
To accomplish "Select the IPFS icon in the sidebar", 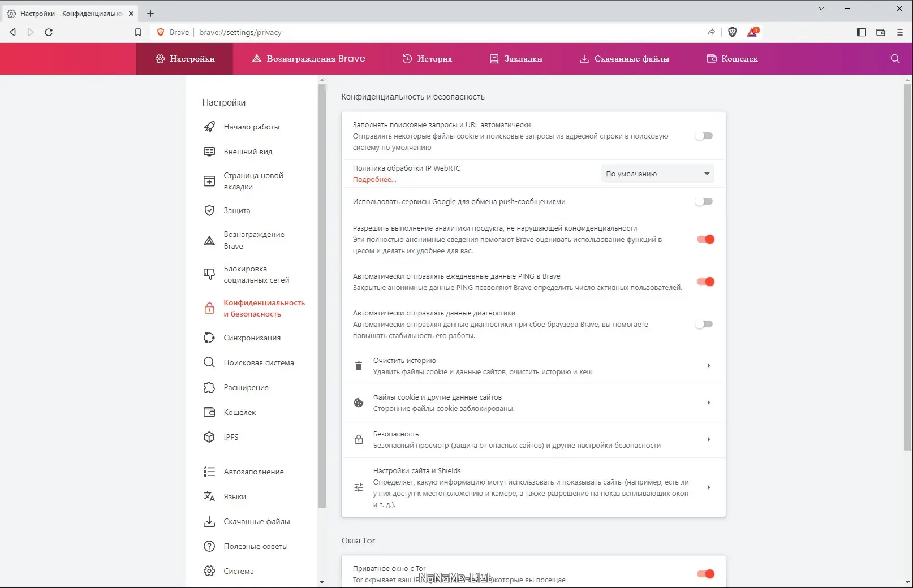I will 209,437.
